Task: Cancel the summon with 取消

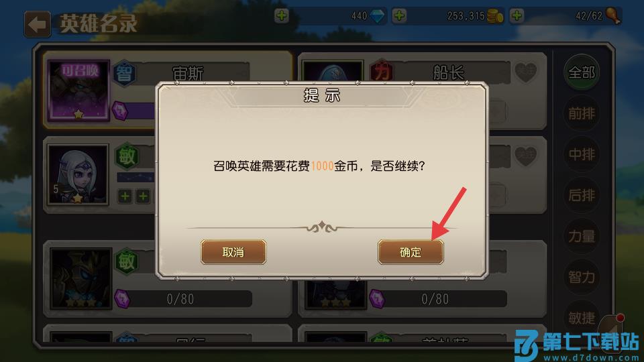Action: (x=233, y=252)
